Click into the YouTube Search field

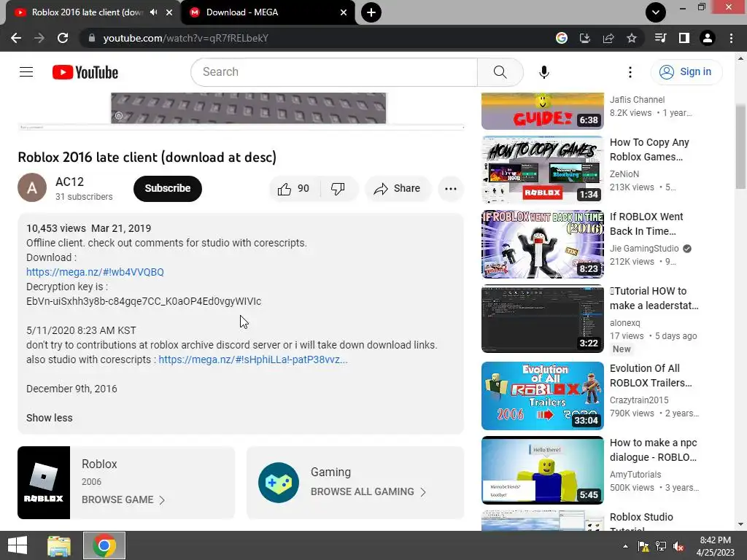click(334, 72)
